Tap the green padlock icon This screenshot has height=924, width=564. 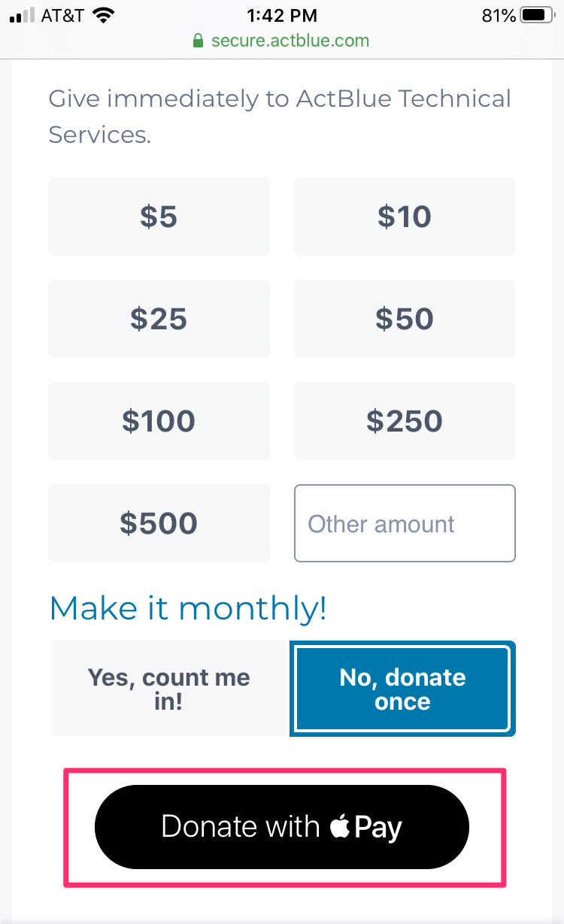pos(199,41)
